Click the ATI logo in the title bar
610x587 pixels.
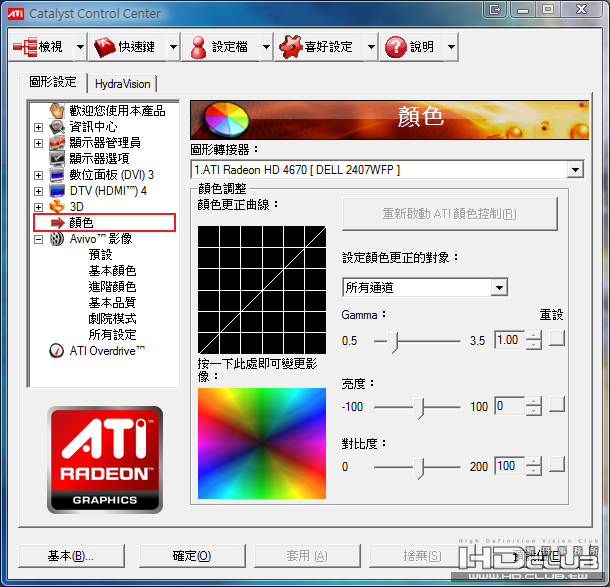[16, 14]
